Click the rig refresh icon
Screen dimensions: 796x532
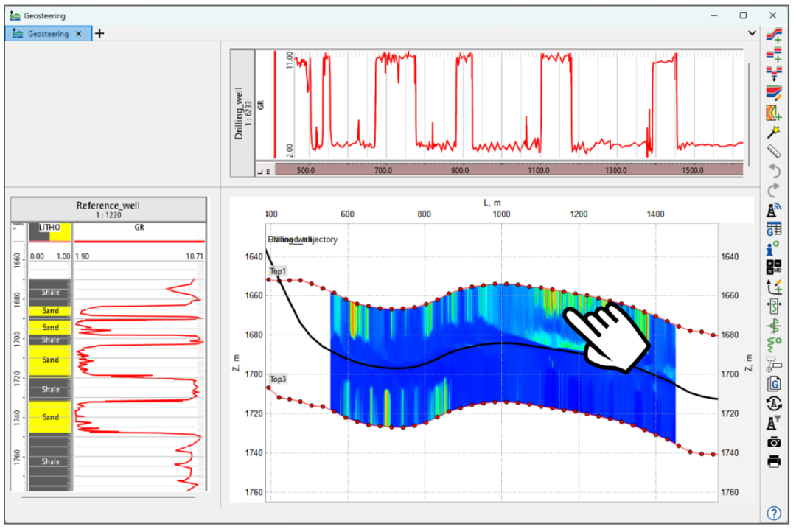pyautogui.click(x=774, y=402)
